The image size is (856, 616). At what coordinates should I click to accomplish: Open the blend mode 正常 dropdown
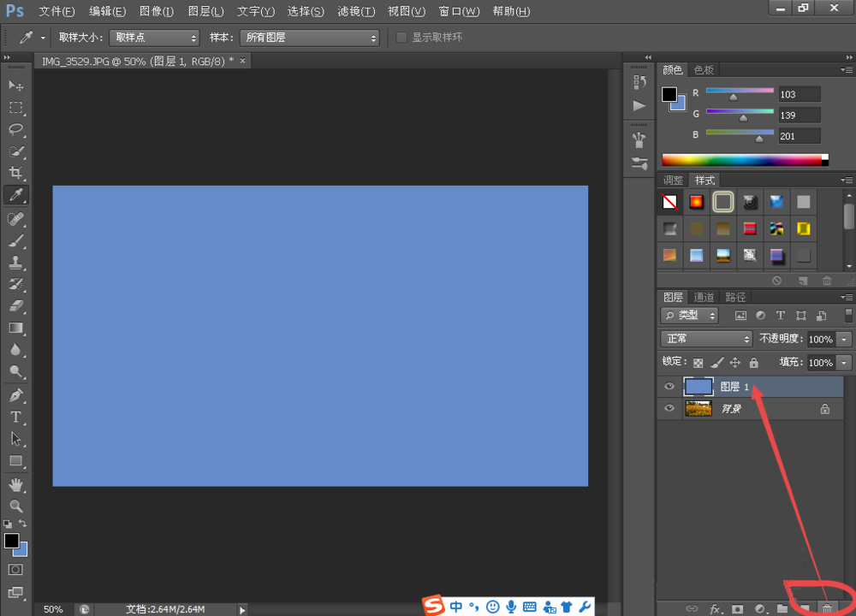[706, 339]
